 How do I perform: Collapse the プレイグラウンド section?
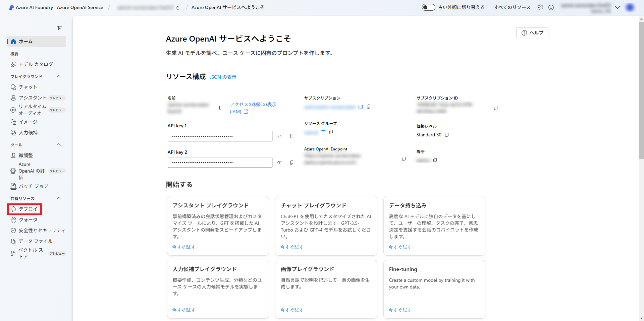point(59,76)
